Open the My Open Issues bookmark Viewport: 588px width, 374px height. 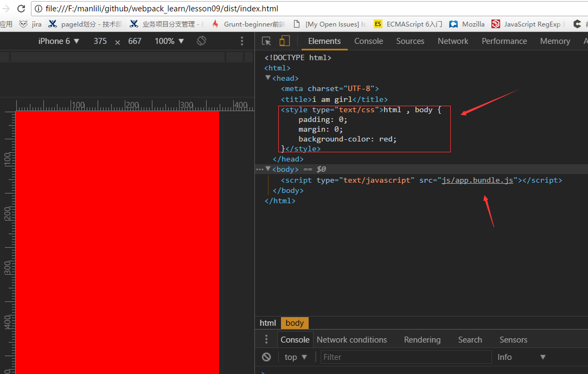(x=330, y=24)
